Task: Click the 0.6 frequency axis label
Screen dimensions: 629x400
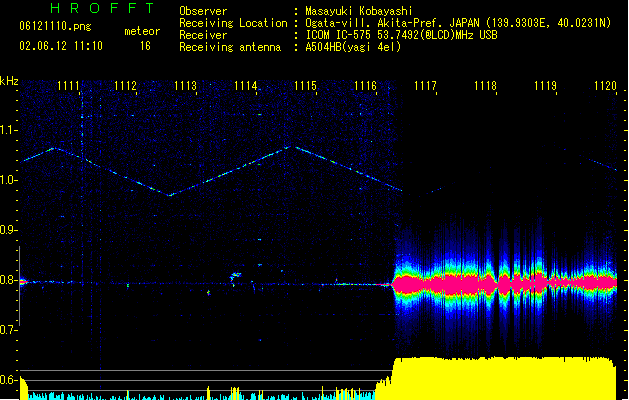Action: 8,380
